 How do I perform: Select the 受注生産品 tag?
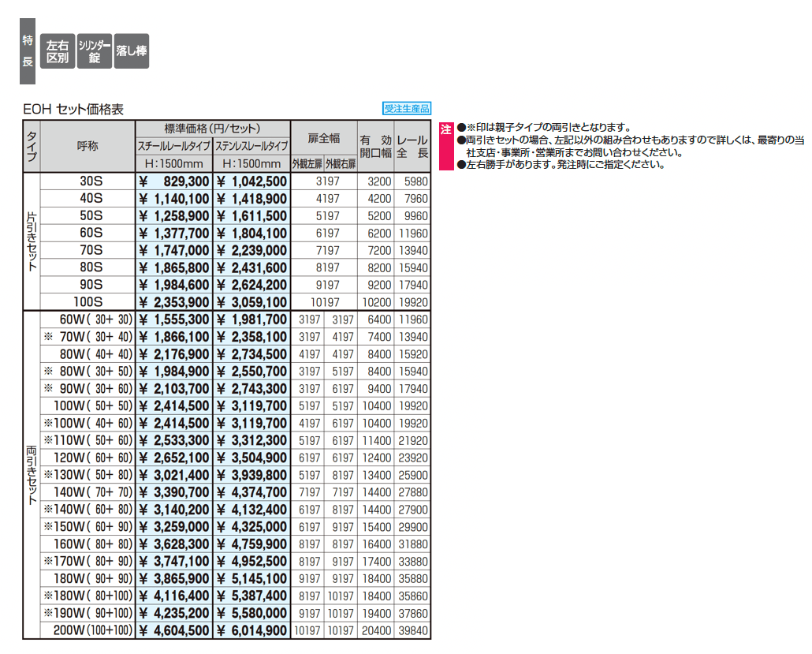point(407,110)
